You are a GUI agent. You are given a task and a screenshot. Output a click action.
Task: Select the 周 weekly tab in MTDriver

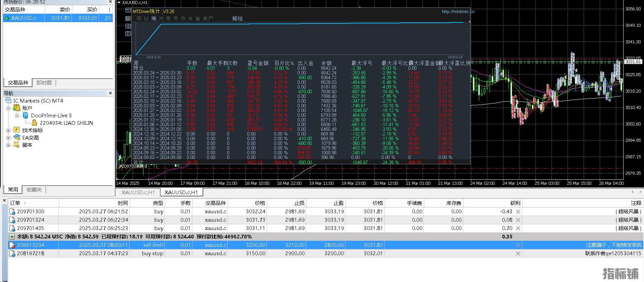[154, 18]
